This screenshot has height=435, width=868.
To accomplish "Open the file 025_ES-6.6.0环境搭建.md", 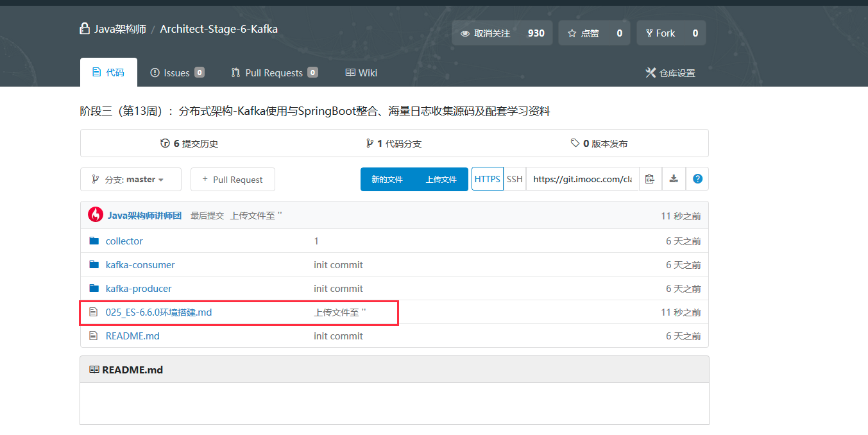I will pyautogui.click(x=158, y=312).
